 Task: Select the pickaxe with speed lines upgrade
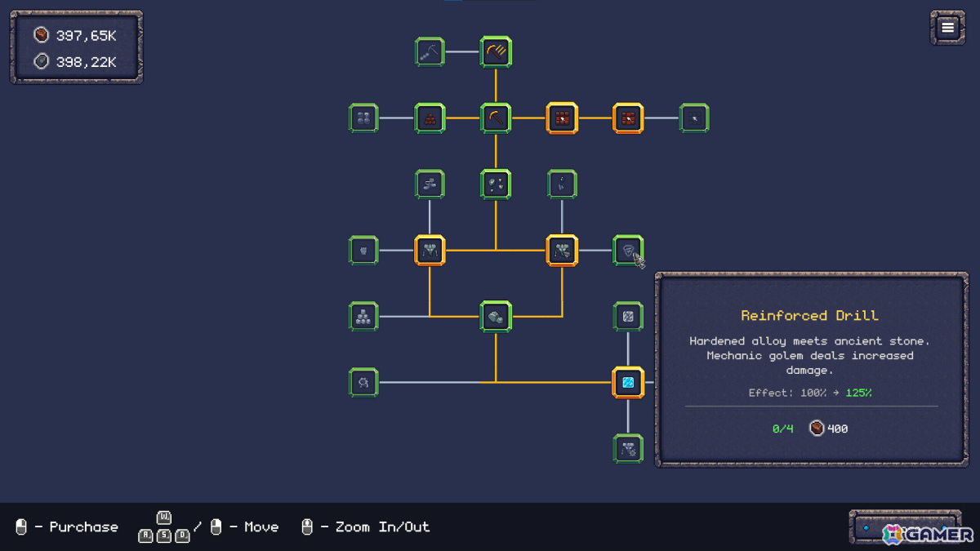(496, 52)
